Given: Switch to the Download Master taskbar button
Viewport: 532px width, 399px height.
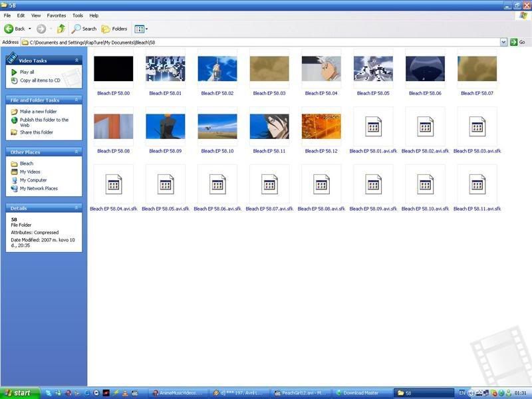Looking at the screenshot, I should point(360,393).
